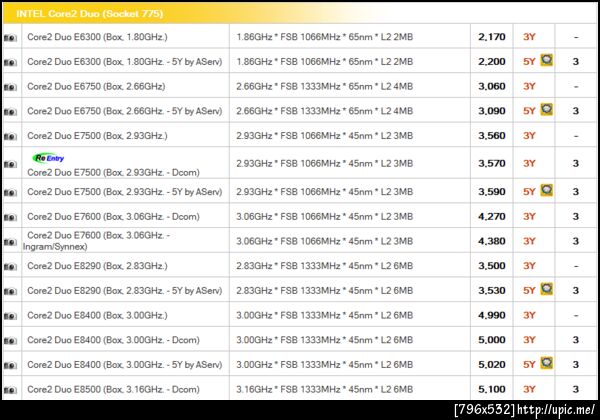Select price 3,060 in the table
Screen dimensions: 600x420
click(492, 86)
